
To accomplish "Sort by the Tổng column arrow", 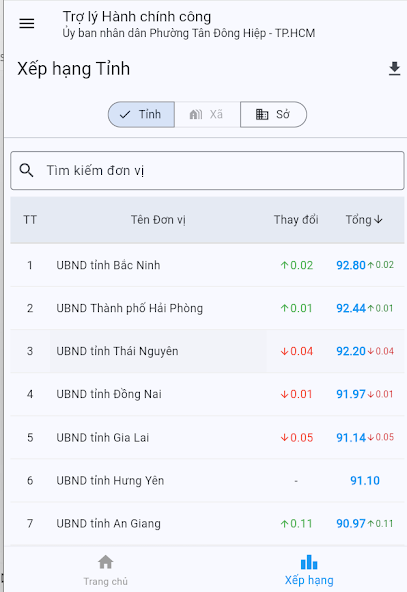I will pos(379,219).
